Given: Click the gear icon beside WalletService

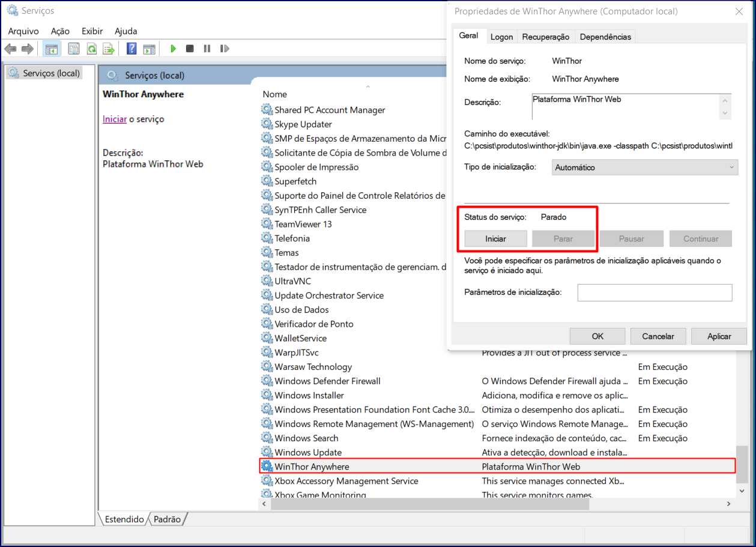Looking at the screenshot, I should tap(267, 337).
